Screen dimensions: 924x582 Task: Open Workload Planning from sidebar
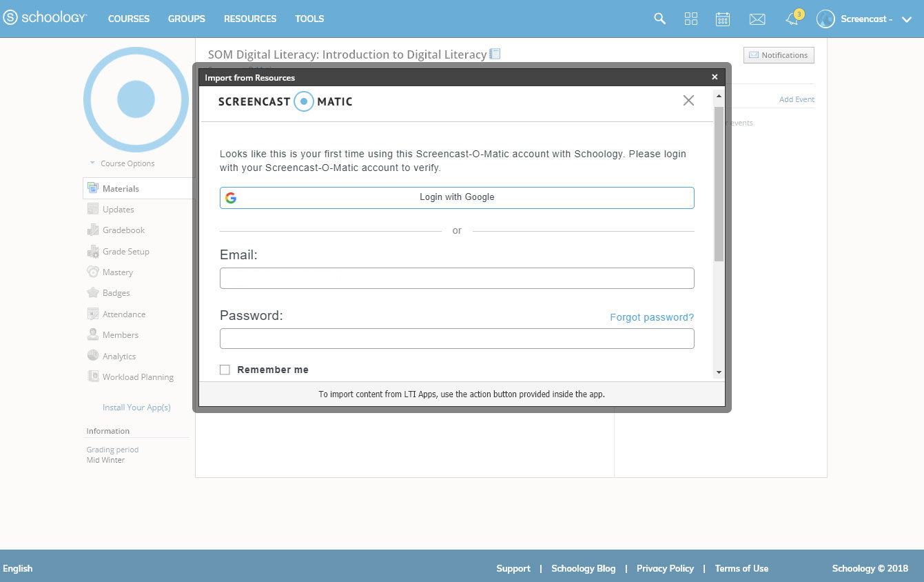click(x=138, y=377)
